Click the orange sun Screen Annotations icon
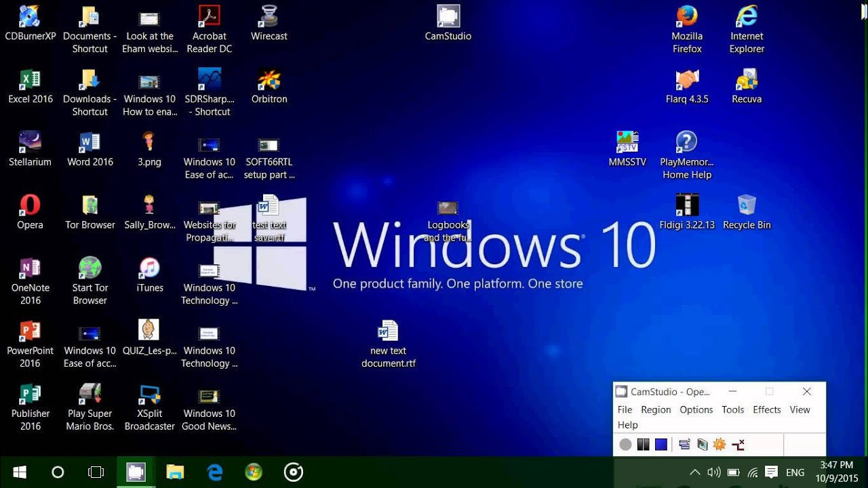Viewport: 868px width, 488px height. coord(719,445)
